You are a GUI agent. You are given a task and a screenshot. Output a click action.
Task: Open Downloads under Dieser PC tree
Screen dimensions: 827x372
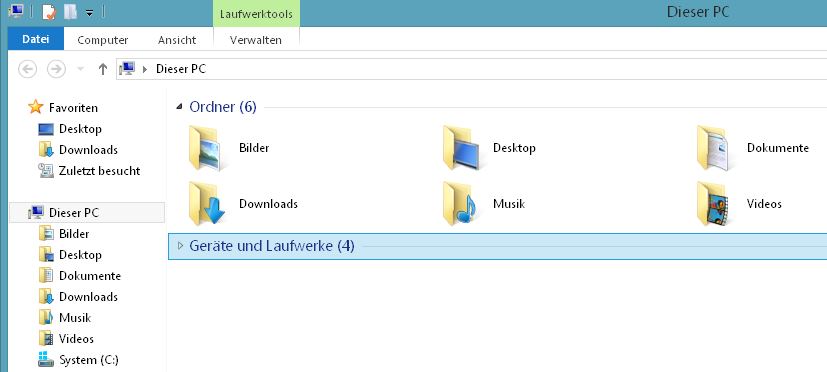tap(88, 297)
